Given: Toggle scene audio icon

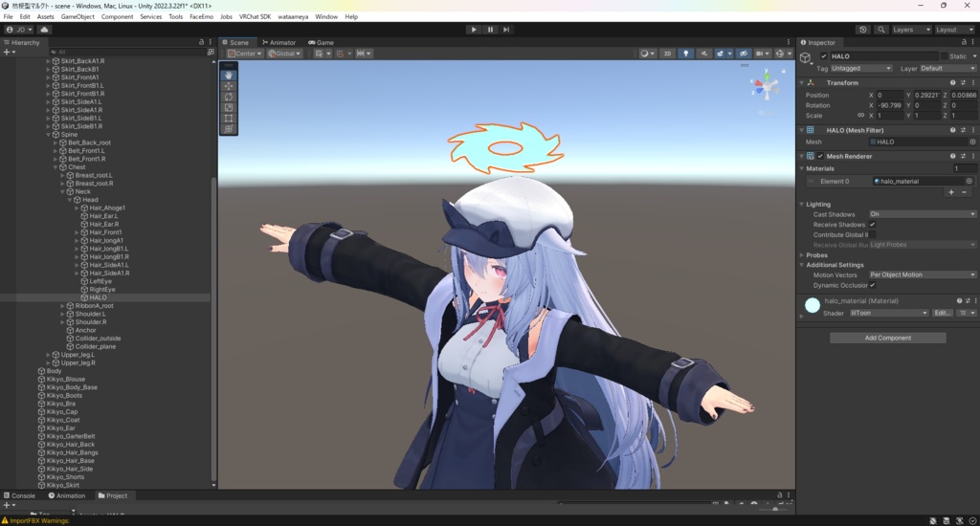Looking at the screenshot, I should pyautogui.click(x=703, y=54).
